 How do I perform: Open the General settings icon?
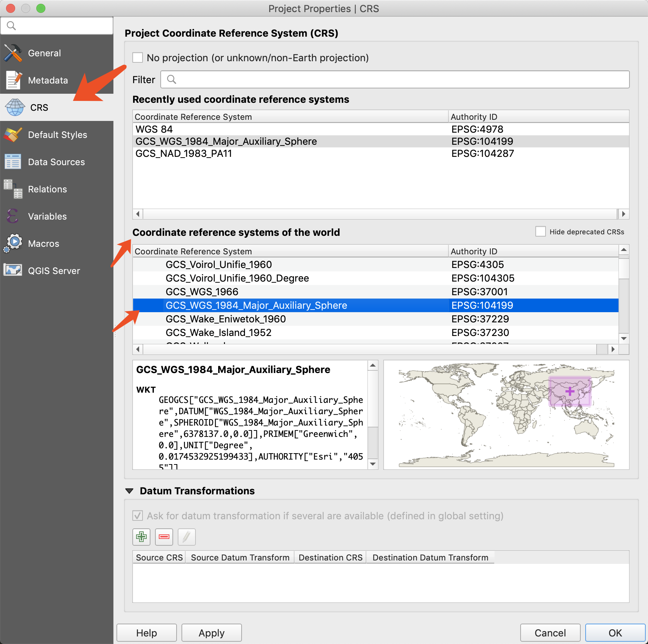pyautogui.click(x=13, y=53)
